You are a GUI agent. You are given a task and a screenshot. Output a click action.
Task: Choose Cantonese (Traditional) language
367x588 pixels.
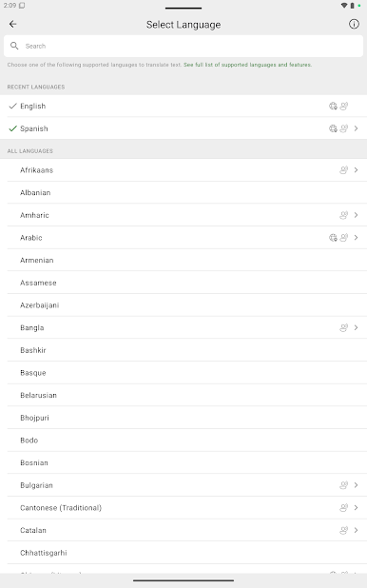pos(183,507)
